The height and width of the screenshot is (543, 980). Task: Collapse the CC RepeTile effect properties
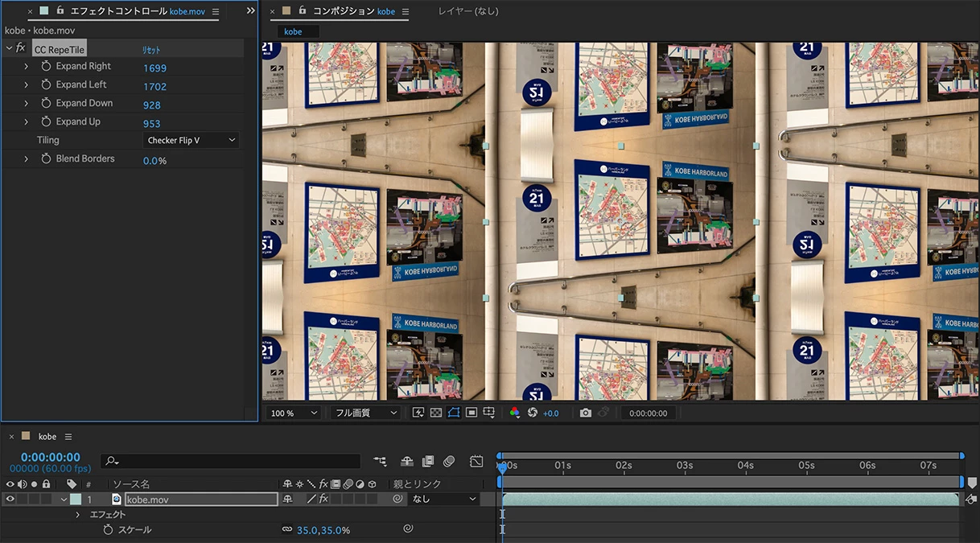coord(9,48)
